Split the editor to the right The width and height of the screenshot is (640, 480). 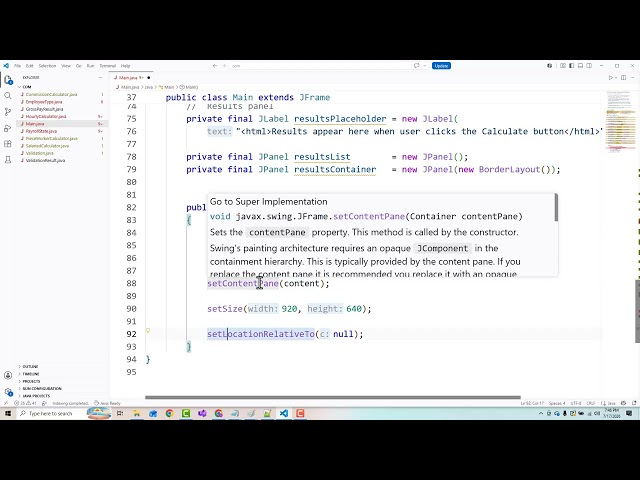623,78
